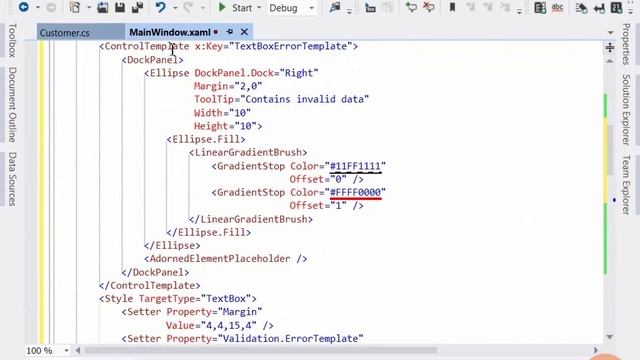Click the vertical scrollbar down arrow
The height and width of the screenshot is (360, 640).
[609, 337]
